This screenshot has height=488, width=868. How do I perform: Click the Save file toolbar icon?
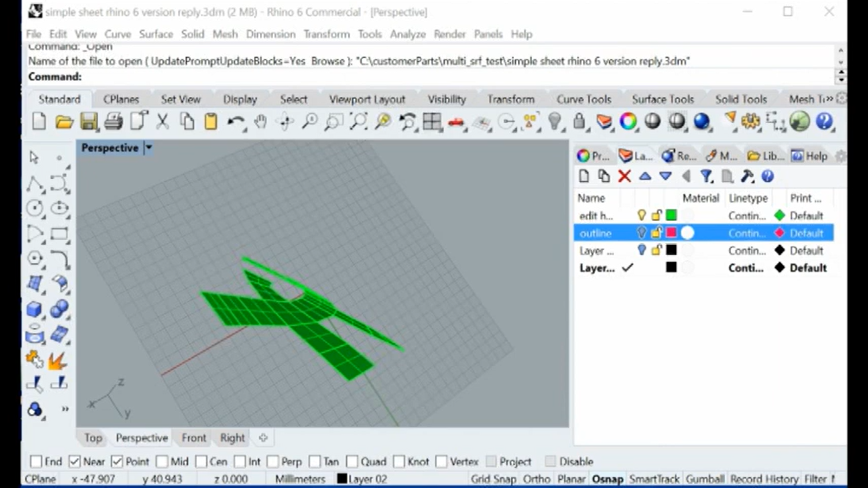[x=89, y=122]
